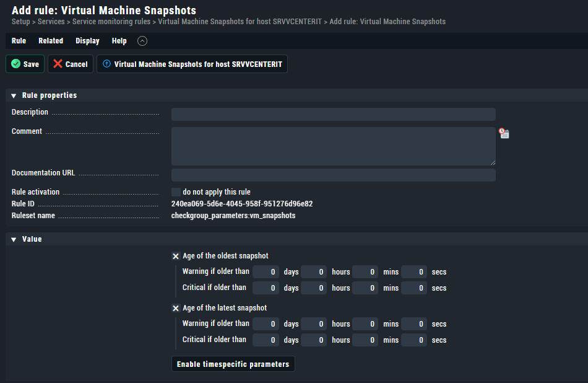Uncheck 'Age of the oldest snapshot'

tap(176, 256)
